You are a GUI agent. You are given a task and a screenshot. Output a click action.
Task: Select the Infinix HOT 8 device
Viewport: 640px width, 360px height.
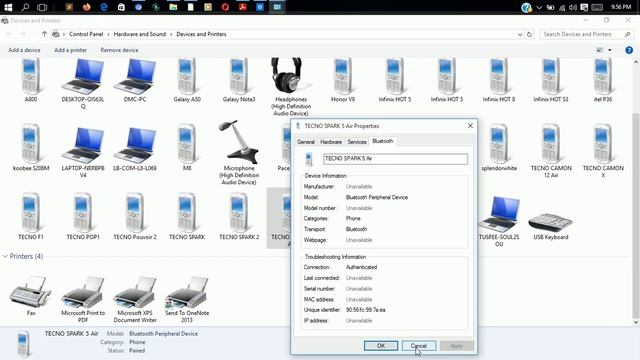coord(499,80)
